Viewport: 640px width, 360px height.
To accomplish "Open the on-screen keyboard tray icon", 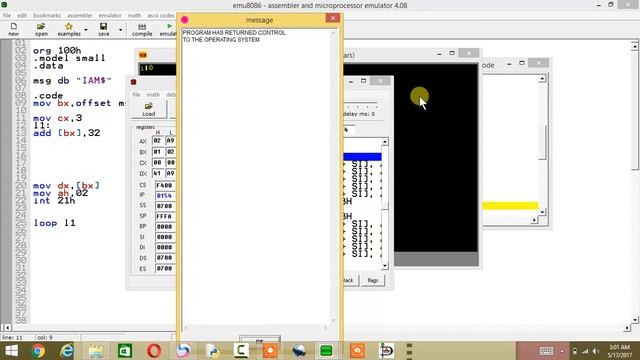I will click(x=546, y=351).
